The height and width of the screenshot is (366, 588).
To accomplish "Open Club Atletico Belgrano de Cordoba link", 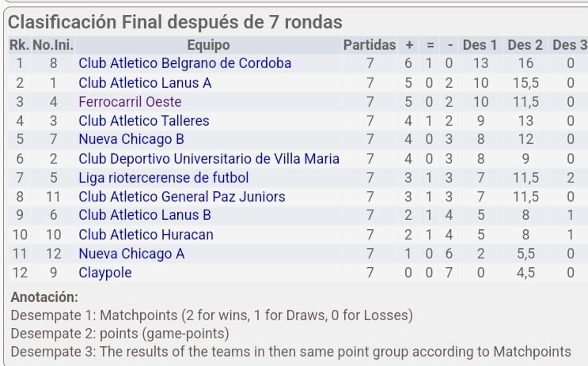I will 184,63.
